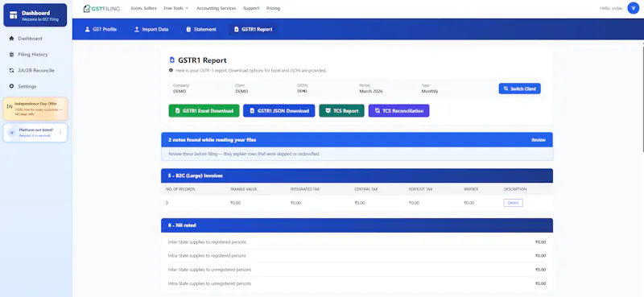Open the Pricing menu item
Viewport: 644px width, 297px height.
pyautogui.click(x=273, y=8)
